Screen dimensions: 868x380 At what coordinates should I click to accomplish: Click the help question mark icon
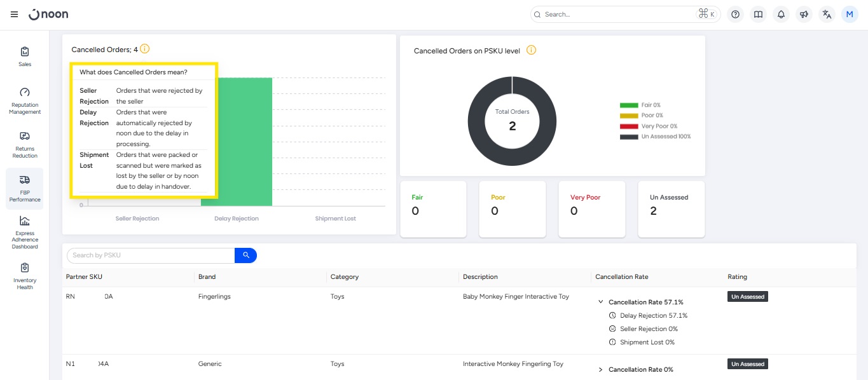click(735, 14)
